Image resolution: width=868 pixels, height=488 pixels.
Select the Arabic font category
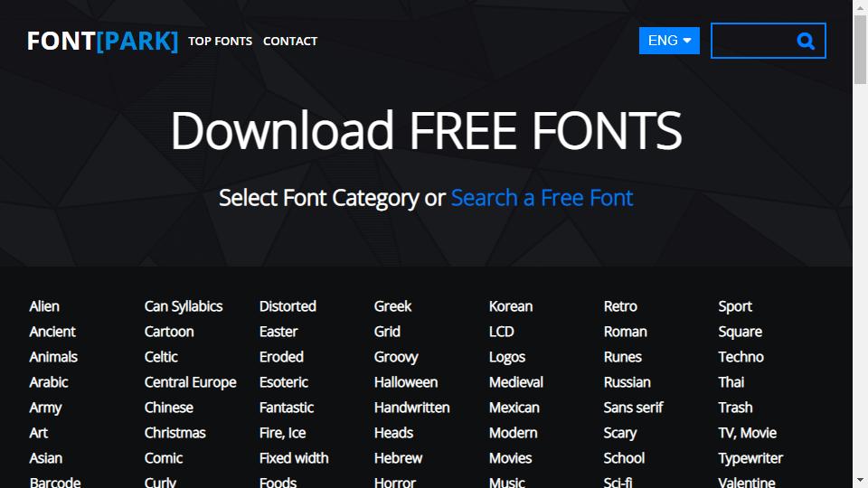pyautogui.click(x=49, y=382)
